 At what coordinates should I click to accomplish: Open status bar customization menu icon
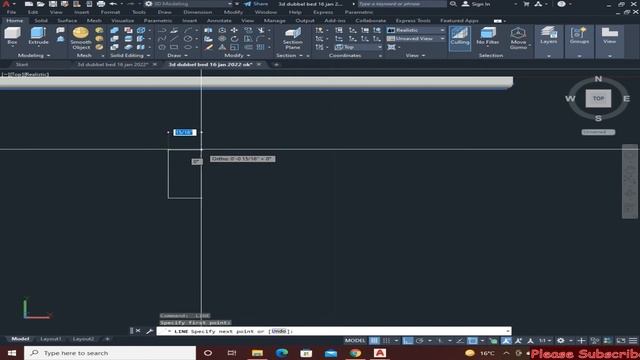[x=633, y=340]
